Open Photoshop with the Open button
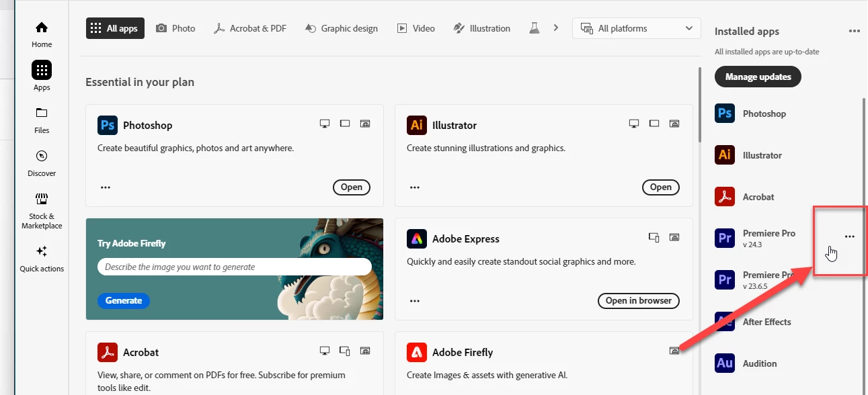 point(352,187)
